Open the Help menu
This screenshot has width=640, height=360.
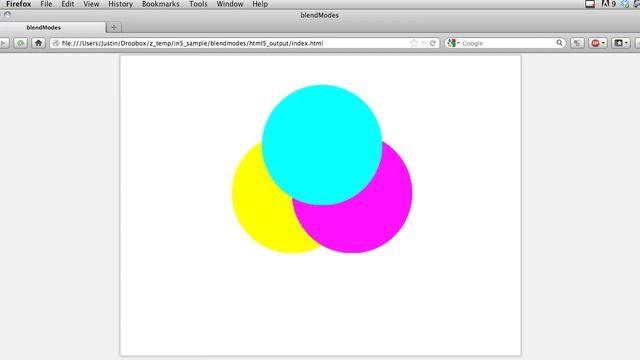[x=260, y=4]
